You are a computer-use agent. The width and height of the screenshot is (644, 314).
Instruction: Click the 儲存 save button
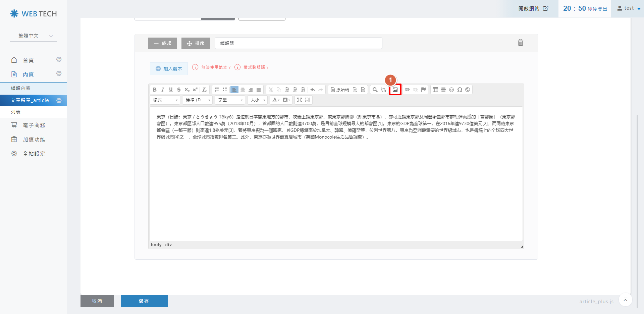[144, 301]
